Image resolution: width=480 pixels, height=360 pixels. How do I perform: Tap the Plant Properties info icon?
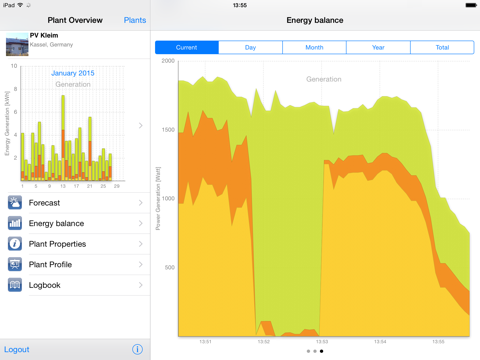(15, 244)
